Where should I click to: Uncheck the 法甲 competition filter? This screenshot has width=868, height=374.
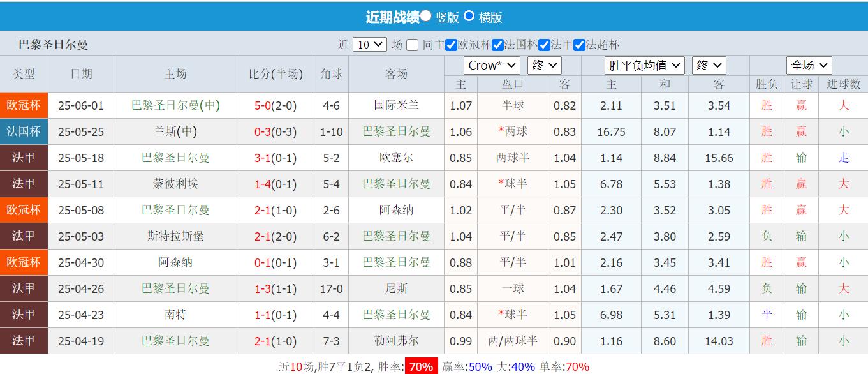pyautogui.click(x=543, y=45)
